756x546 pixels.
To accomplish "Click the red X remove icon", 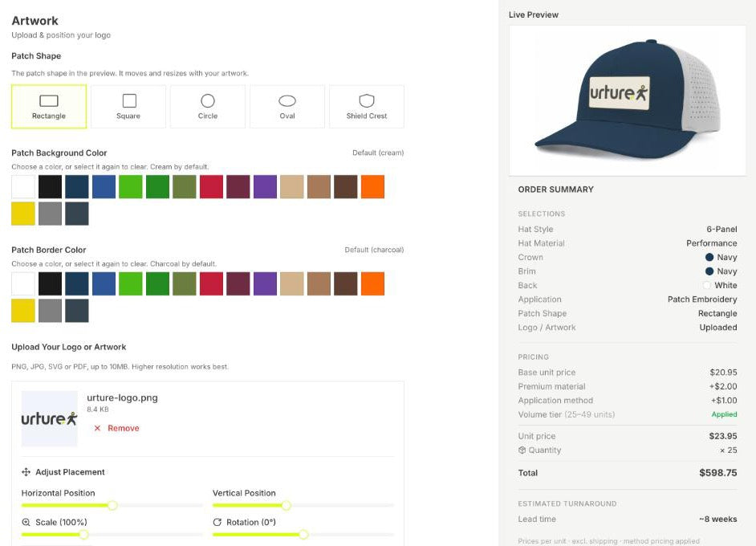I will click(97, 428).
